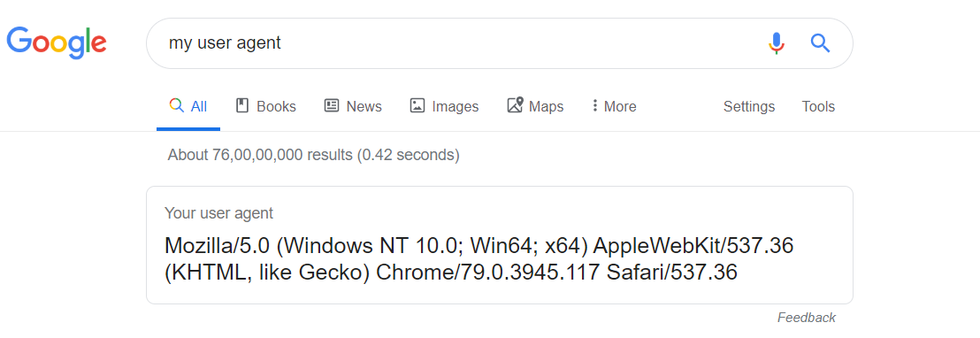Click the blue search magnifier icon
Image resolution: width=980 pixels, height=338 pixels.
pos(820,43)
